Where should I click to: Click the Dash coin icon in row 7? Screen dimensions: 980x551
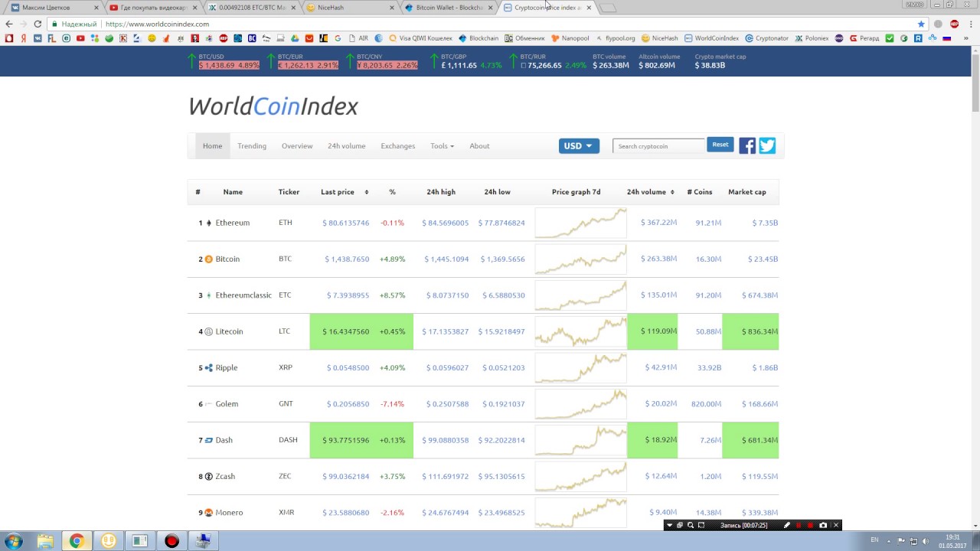pos(209,440)
